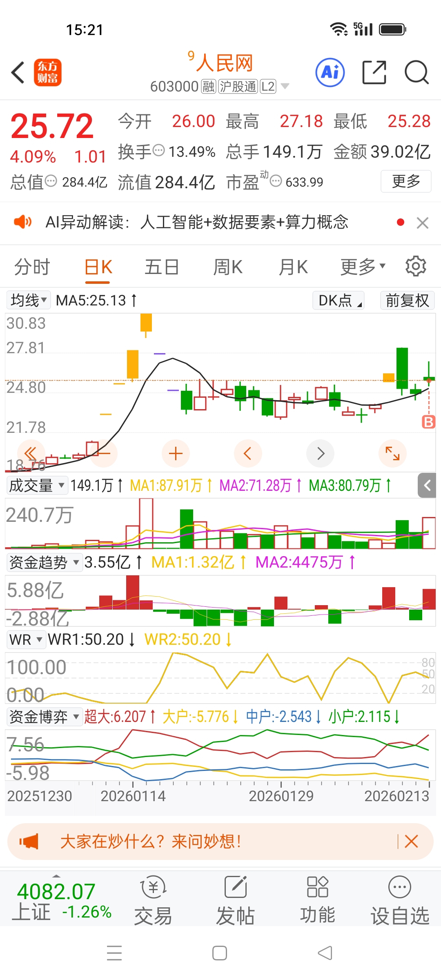Tap the B buy-point marker on chart

click(x=428, y=422)
